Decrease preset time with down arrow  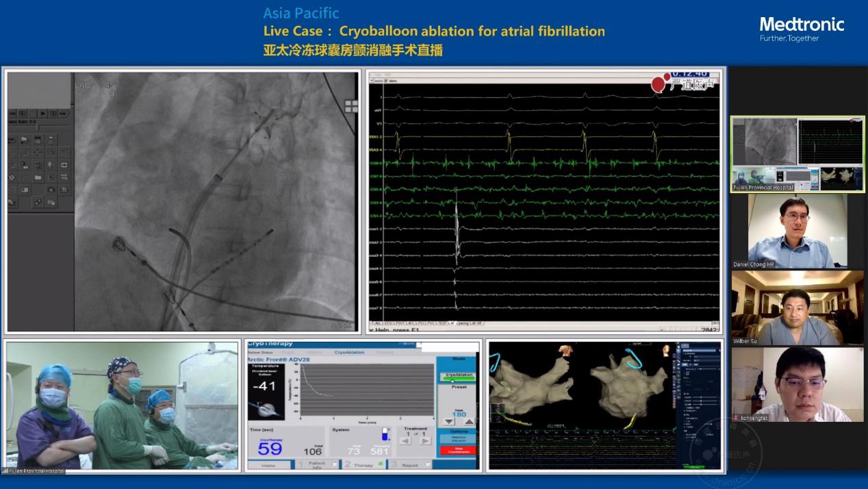pos(448,421)
